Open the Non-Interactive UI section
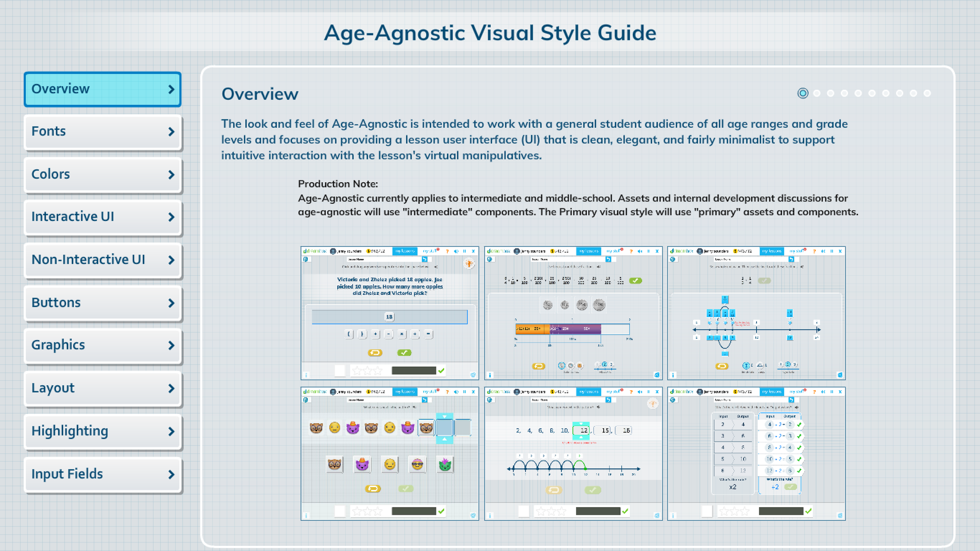 [102, 260]
